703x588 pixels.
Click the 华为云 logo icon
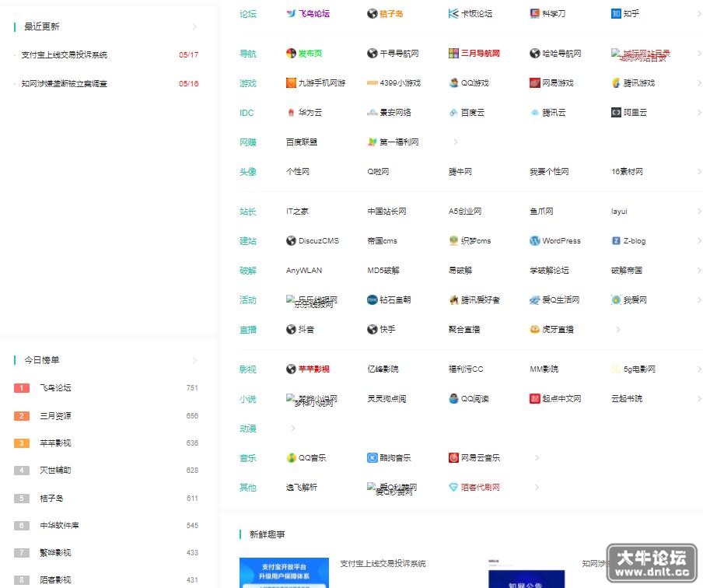291,113
